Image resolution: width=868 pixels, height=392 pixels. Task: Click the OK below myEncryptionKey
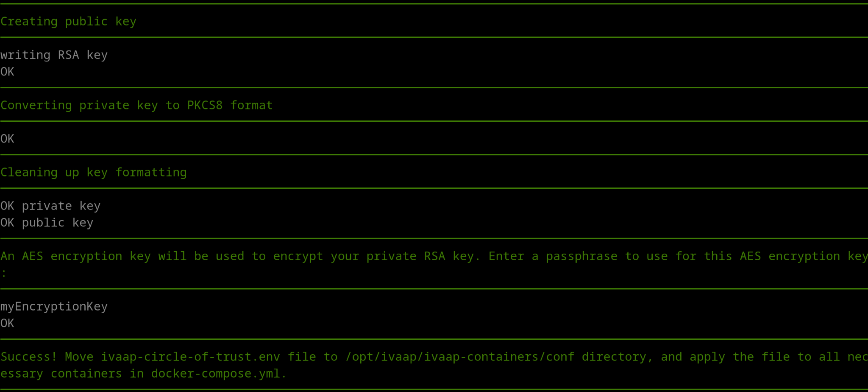tap(7, 323)
